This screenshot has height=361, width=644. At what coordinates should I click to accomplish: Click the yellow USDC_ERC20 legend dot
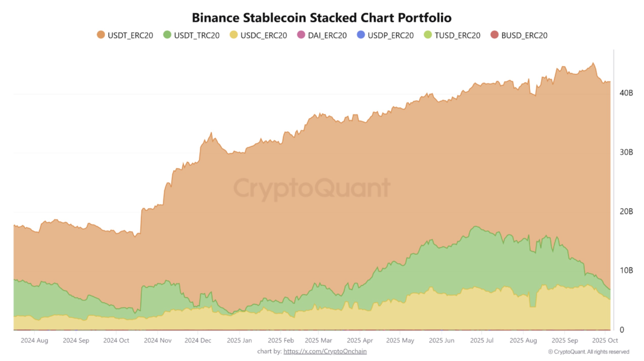click(x=234, y=35)
